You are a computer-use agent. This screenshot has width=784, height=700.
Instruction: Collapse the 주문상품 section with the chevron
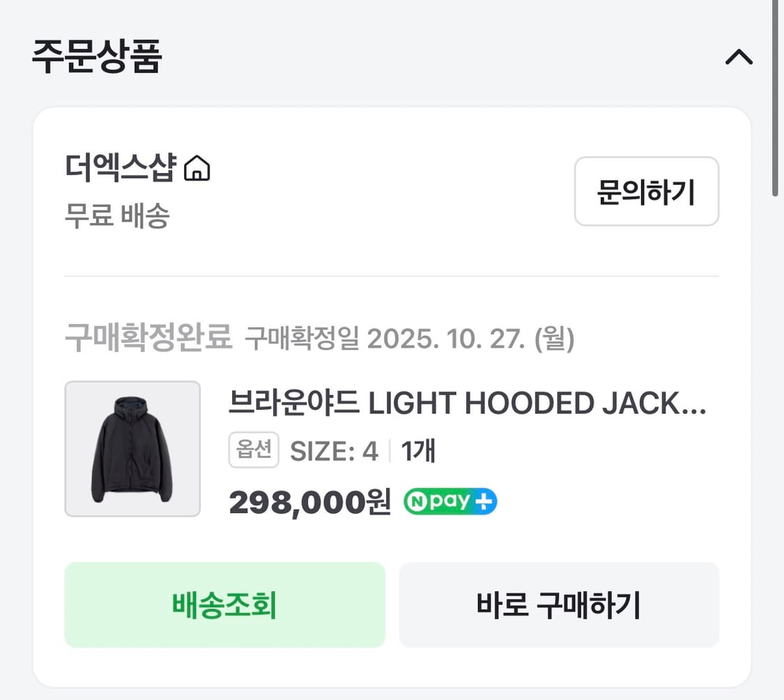click(x=739, y=57)
